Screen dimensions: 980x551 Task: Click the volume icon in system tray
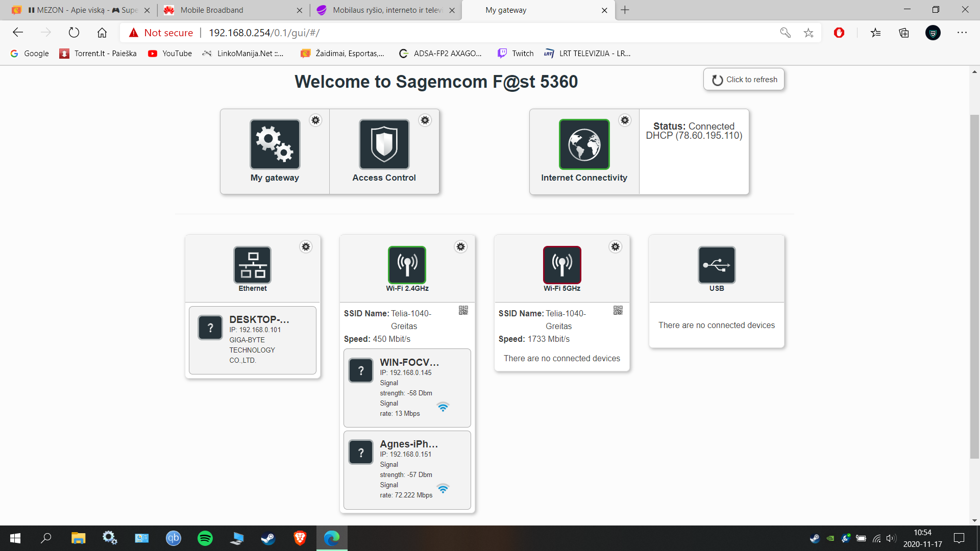[x=891, y=538]
